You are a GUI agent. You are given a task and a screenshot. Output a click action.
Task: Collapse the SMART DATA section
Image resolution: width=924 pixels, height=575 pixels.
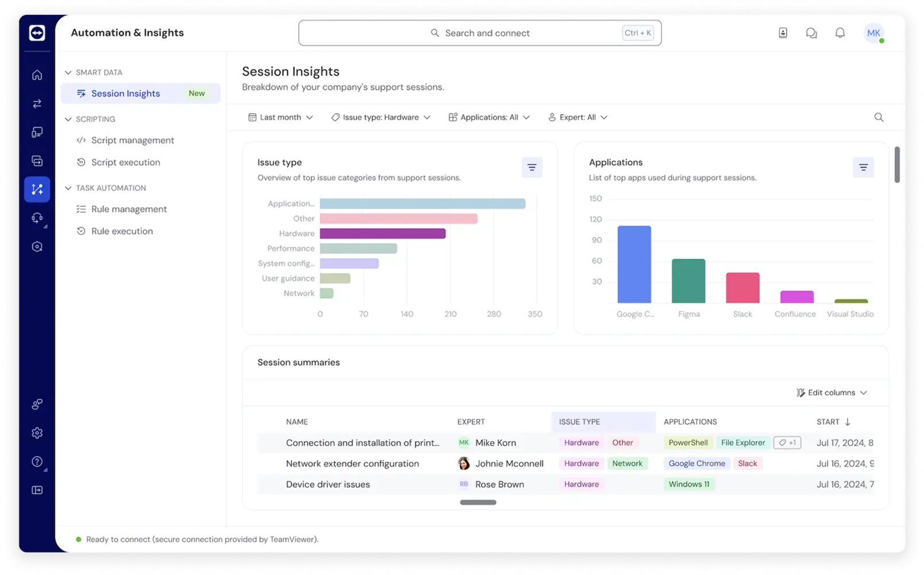(93, 72)
